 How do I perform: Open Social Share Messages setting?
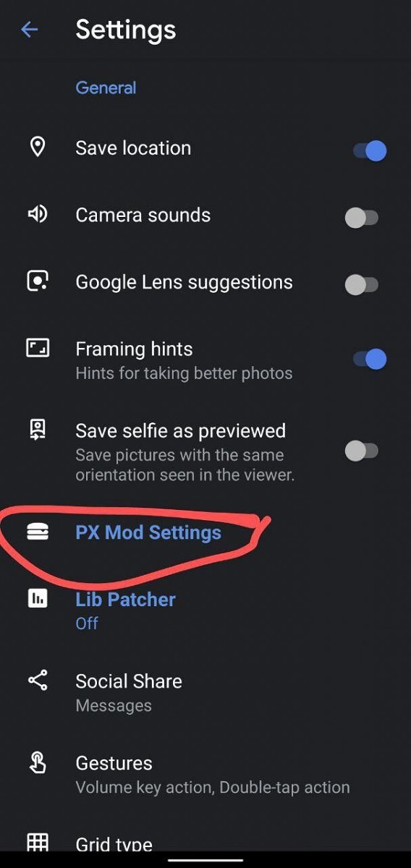tap(205, 692)
